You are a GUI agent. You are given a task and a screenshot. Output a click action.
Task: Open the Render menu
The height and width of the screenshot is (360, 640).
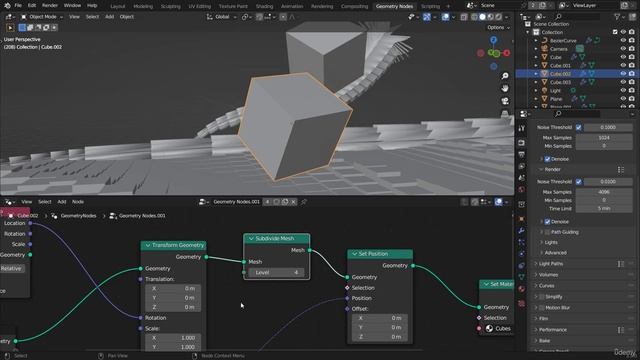click(50, 6)
